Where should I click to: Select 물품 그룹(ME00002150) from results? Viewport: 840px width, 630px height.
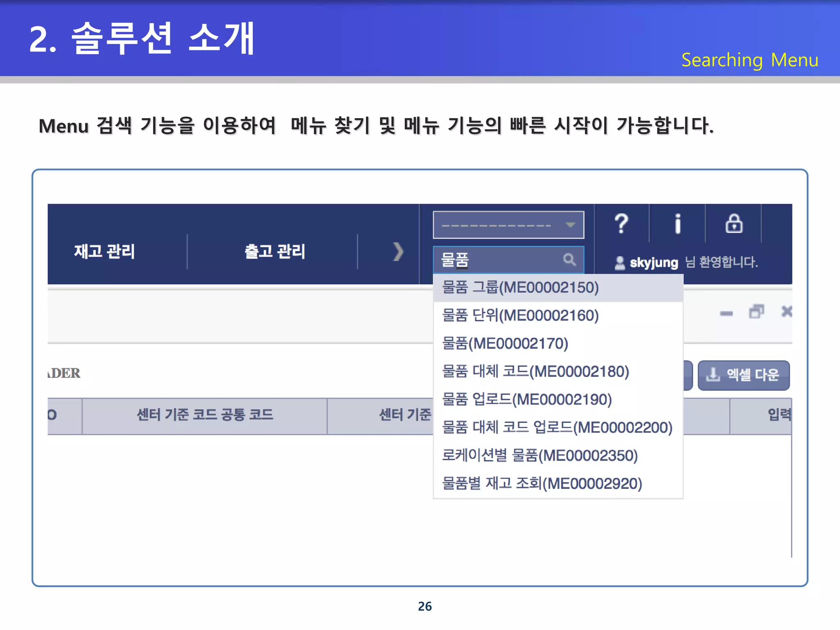[x=558, y=288]
